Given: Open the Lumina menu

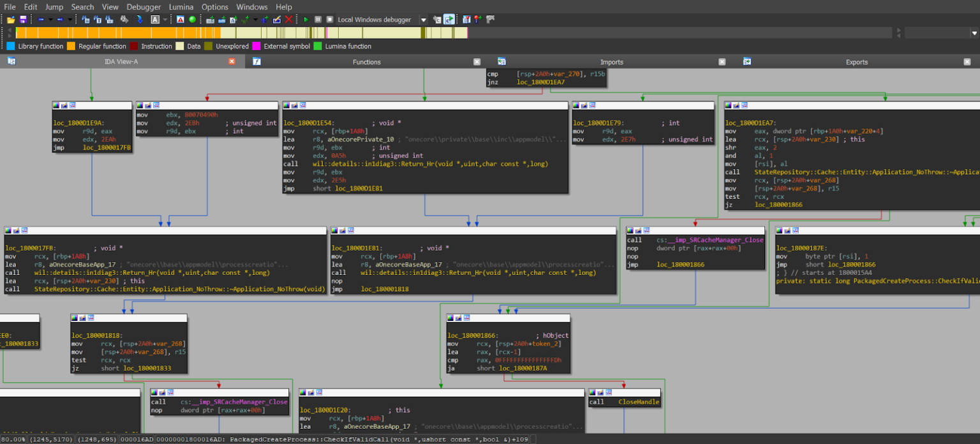Looking at the screenshot, I should (x=181, y=6).
